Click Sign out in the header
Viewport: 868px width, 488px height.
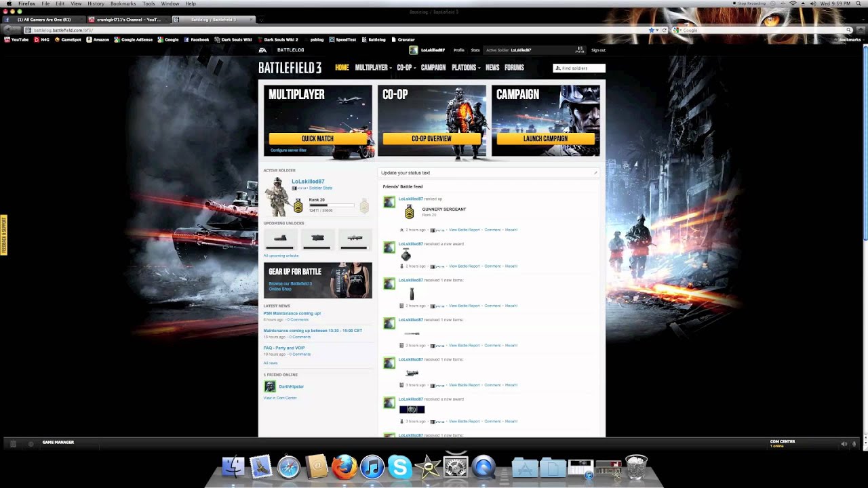tap(598, 50)
